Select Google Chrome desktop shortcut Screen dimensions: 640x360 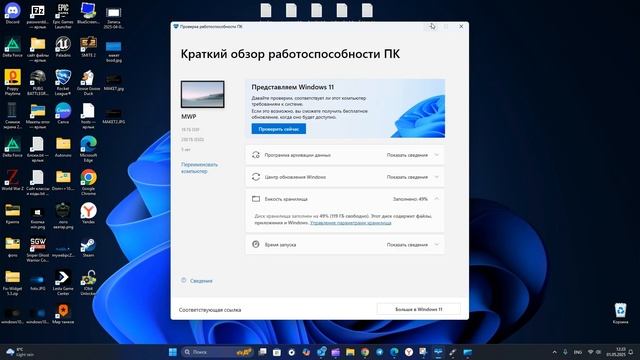click(89, 182)
